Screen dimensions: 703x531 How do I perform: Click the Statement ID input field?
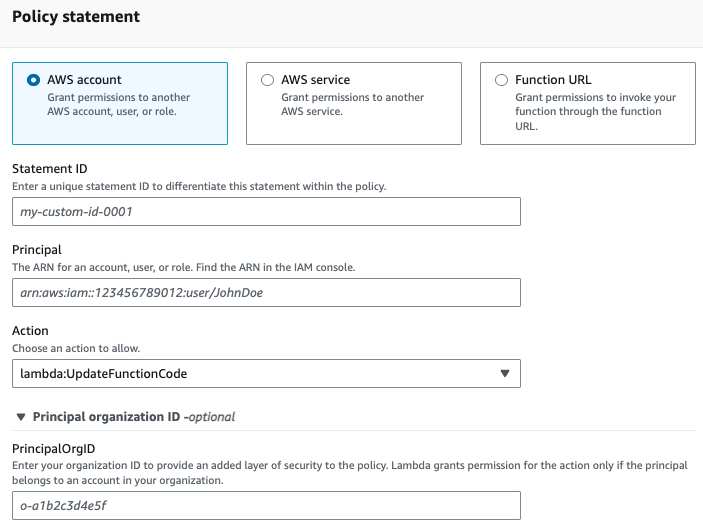pyautogui.click(x=265, y=212)
